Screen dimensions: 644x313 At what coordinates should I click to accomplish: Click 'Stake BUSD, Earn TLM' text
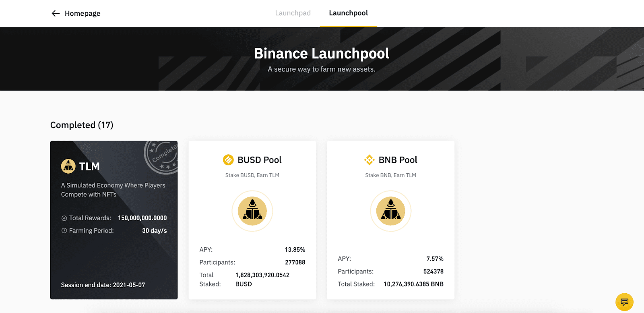click(252, 175)
